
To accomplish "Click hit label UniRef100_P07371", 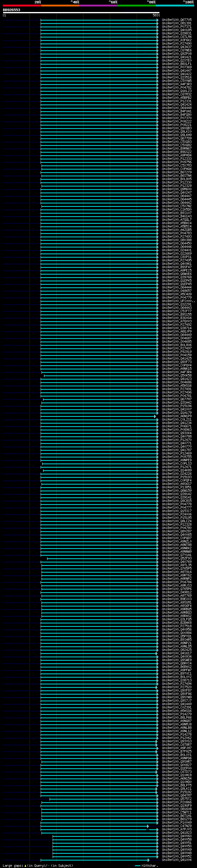I will [x=176, y=26].
